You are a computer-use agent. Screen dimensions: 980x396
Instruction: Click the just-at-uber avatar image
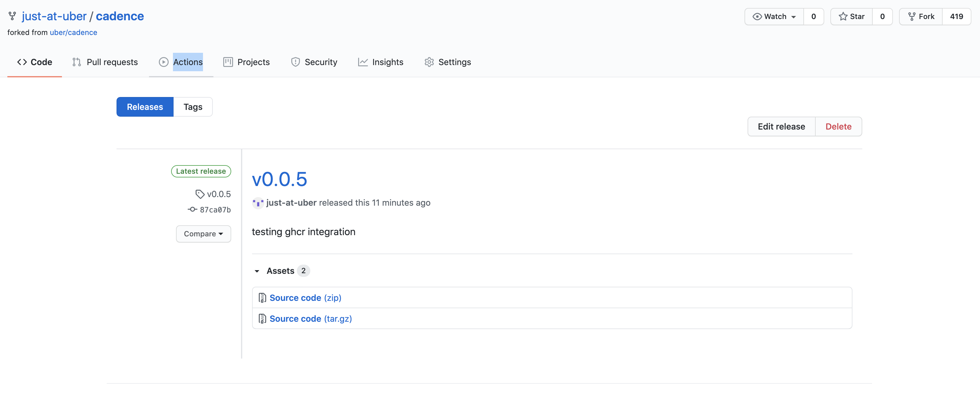(x=258, y=203)
